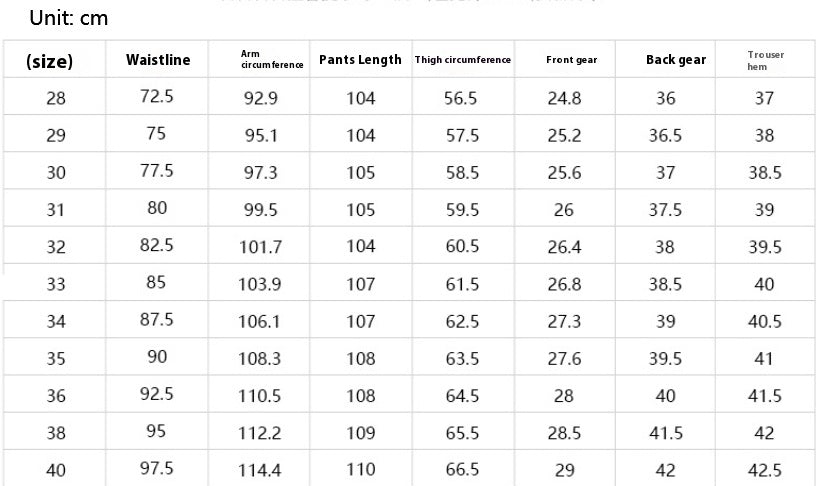This screenshot has height=486, width=816.
Task: Click the pants length value 110
Action: pyautogui.click(x=361, y=469)
